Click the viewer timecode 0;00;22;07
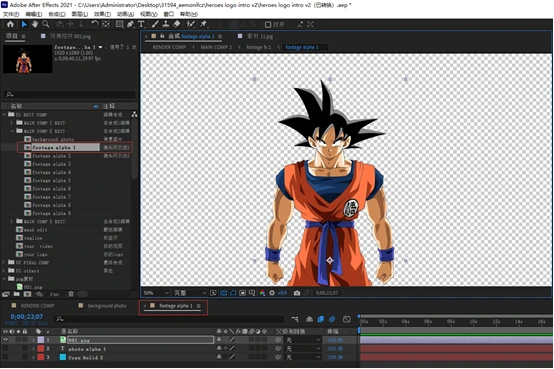The image size is (554, 369). (327, 293)
